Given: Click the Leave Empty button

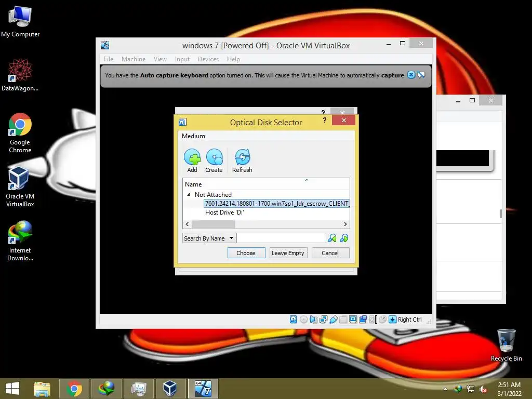Looking at the screenshot, I should (288, 253).
